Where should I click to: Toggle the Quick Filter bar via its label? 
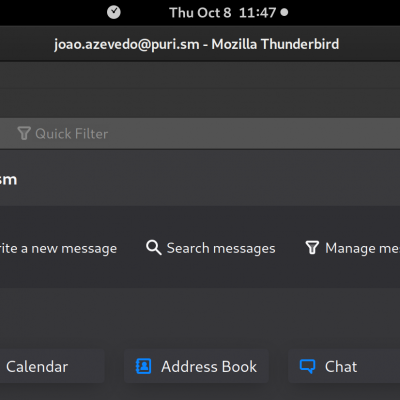71,134
